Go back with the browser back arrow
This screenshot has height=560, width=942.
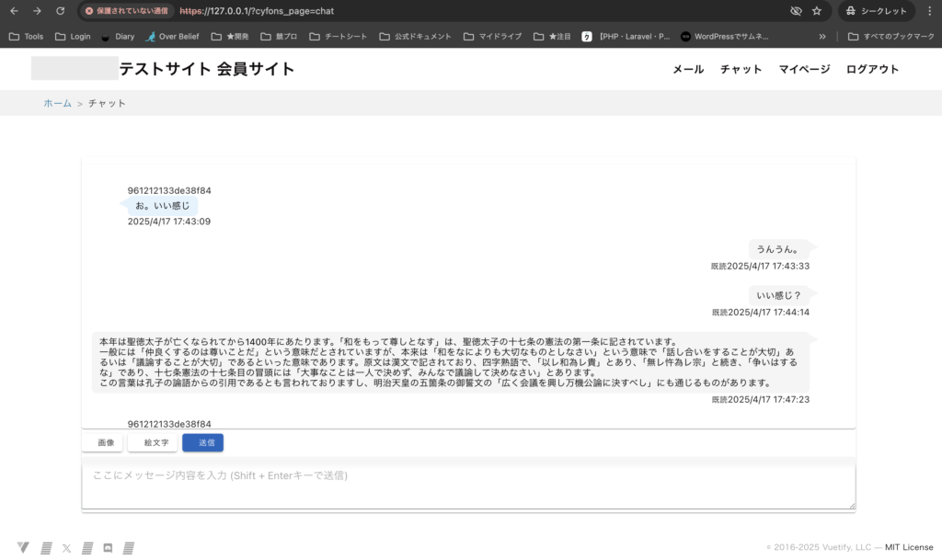click(14, 11)
